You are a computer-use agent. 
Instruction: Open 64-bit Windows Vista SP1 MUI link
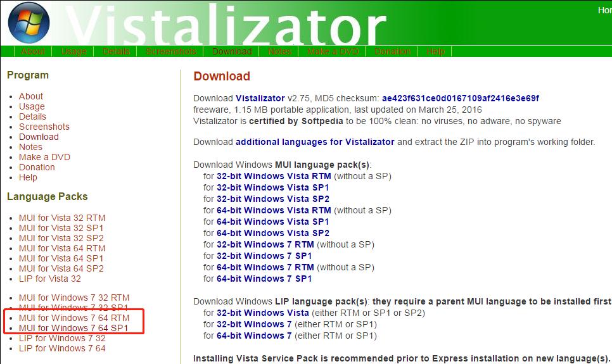[273, 222]
